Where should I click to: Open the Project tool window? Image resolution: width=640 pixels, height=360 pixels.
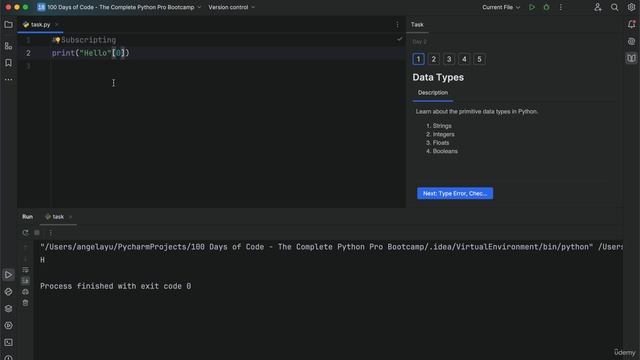[x=8, y=25]
